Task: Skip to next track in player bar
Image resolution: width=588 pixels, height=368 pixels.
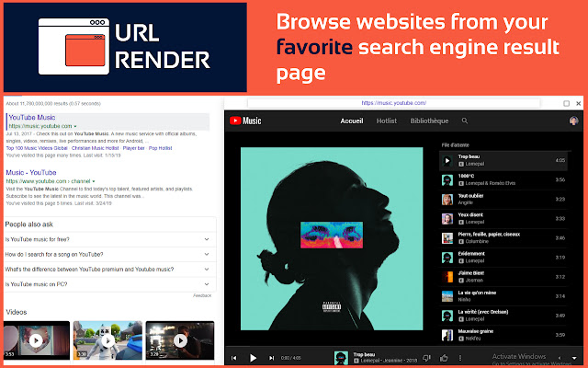Action: 272,358
